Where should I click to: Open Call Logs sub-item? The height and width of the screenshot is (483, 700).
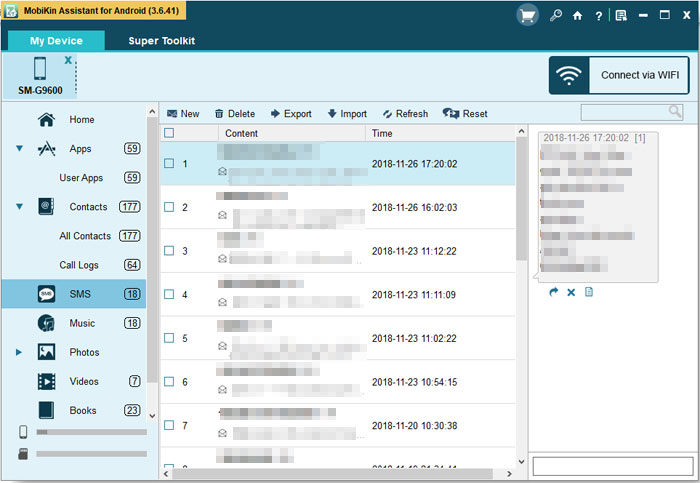pyautogui.click(x=79, y=265)
